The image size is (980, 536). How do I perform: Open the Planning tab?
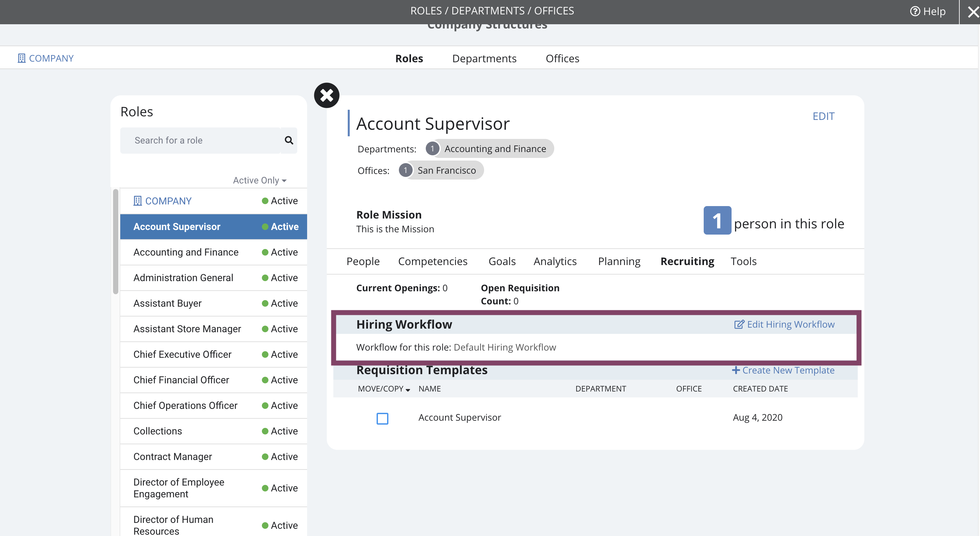(619, 261)
